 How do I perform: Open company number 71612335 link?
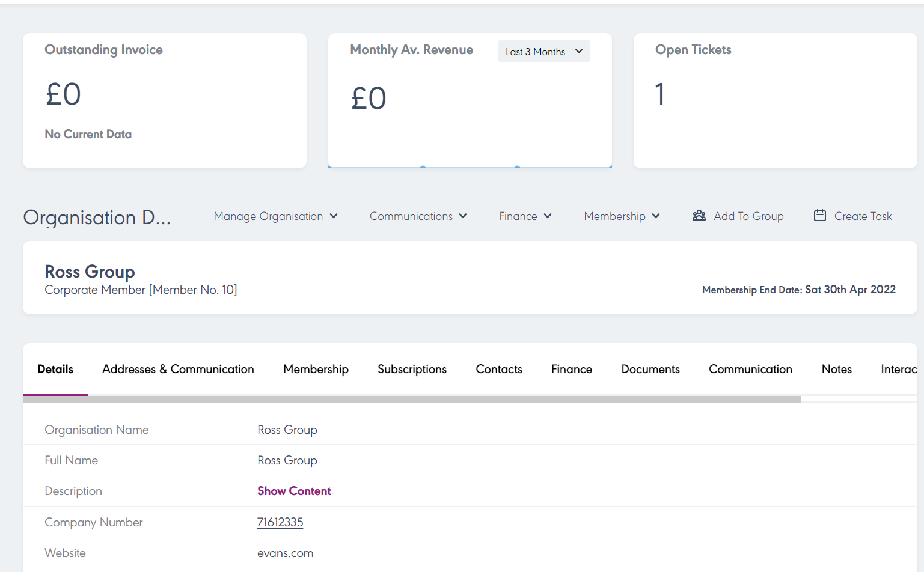pos(280,523)
